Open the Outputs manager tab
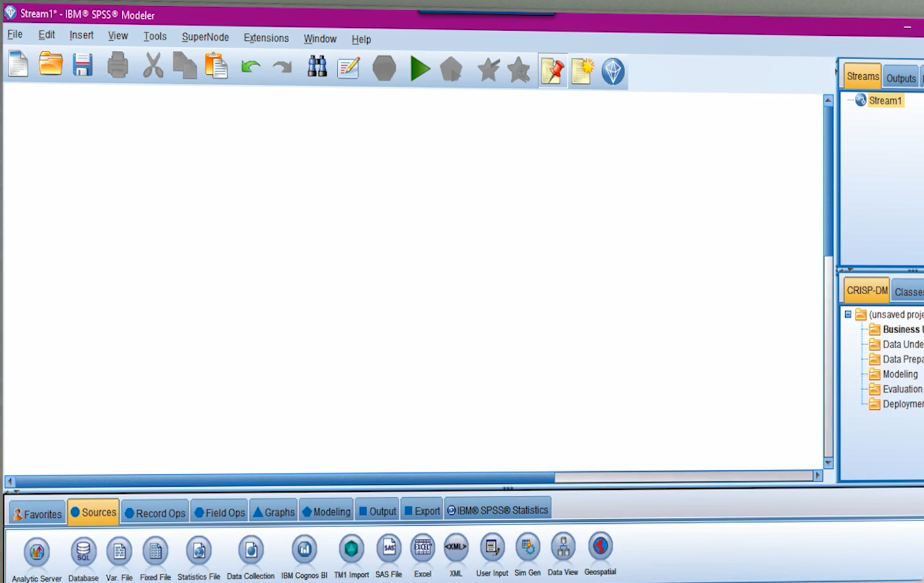 coord(901,78)
